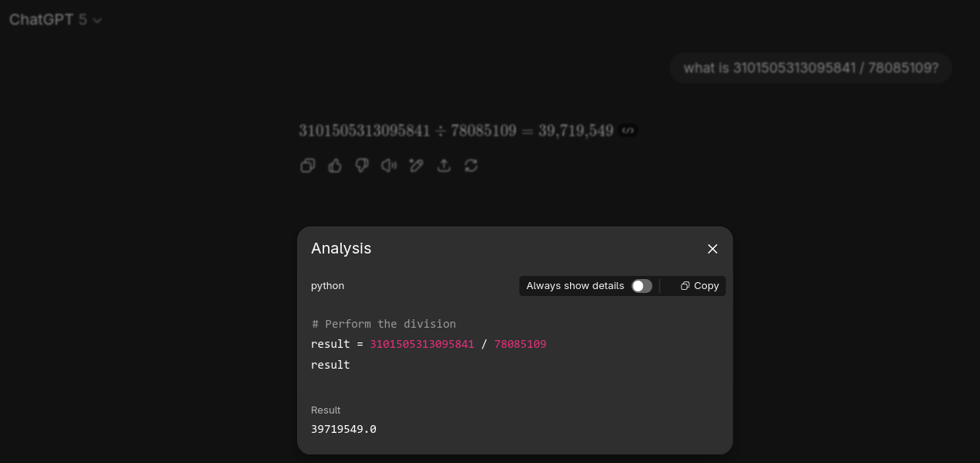Image resolution: width=980 pixels, height=463 pixels.
Task: Play the response aloud with the speaker icon
Action: point(389,165)
